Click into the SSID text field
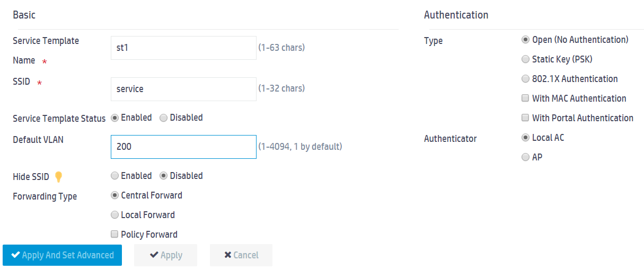644x270 pixels. tap(183, 89)
